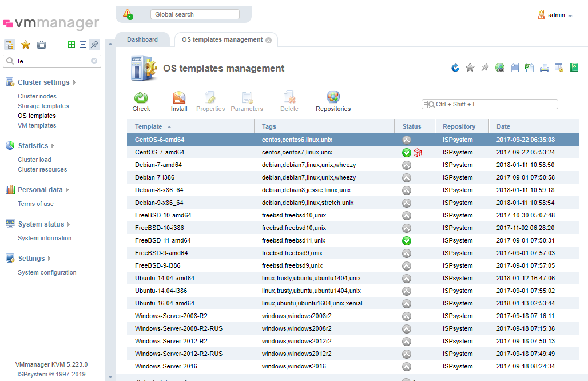Screen dimensions: 588x381
Task: Pin this page using gray pushpin icon
Action: coord(485,68)
